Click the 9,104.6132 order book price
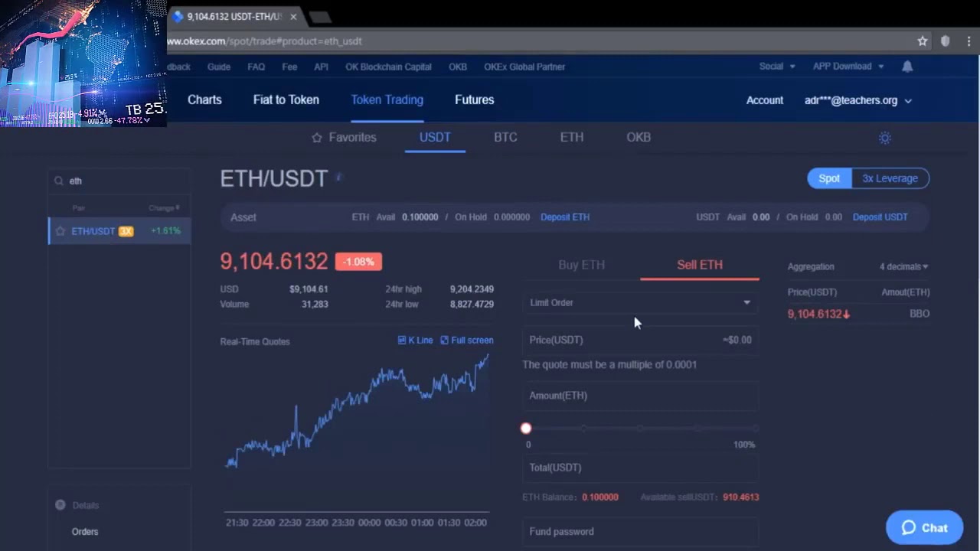 point(818,315)
